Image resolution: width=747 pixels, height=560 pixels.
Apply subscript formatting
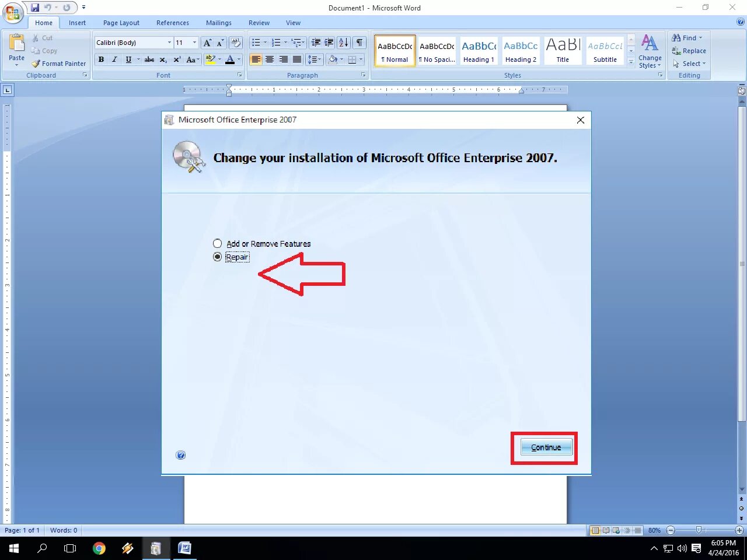(x=163, y=60)
